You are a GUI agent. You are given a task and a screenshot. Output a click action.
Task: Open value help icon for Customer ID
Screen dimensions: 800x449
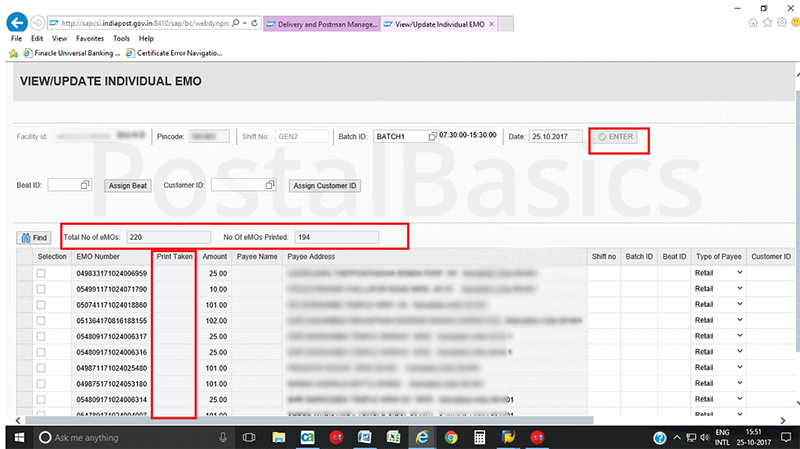click(270, 185)
